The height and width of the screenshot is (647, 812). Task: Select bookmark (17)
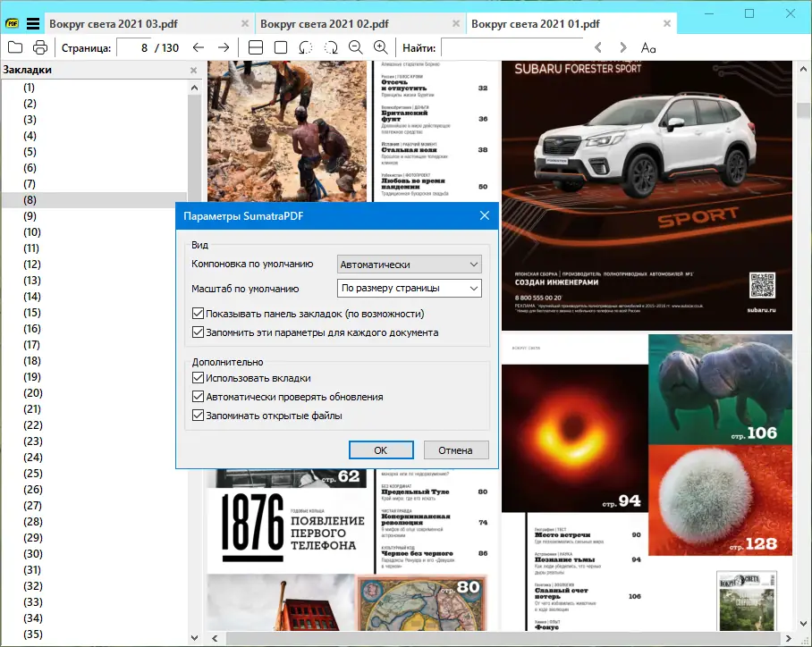[32, 344]
